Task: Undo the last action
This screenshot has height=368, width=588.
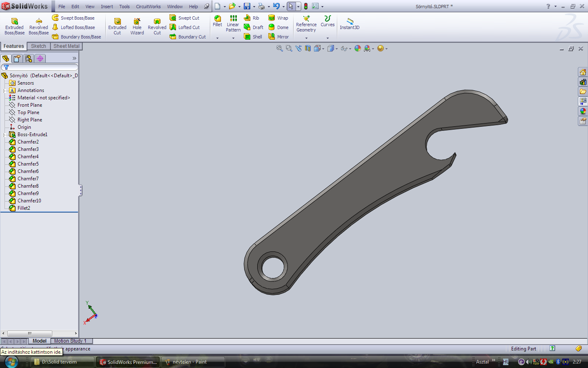Action: (x=276, y=6)
